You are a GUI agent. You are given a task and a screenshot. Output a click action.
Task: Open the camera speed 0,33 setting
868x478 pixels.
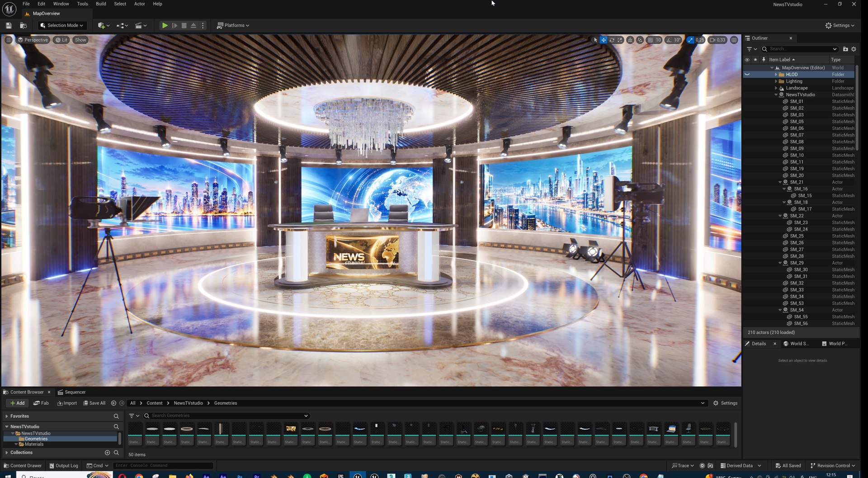717,40
